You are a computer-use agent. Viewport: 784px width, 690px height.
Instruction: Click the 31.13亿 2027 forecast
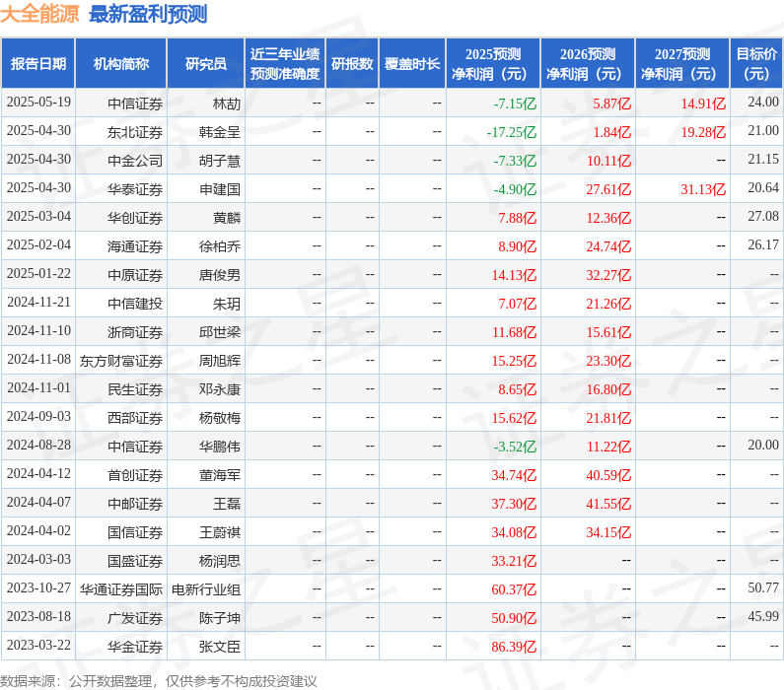[x=703, y=189]
